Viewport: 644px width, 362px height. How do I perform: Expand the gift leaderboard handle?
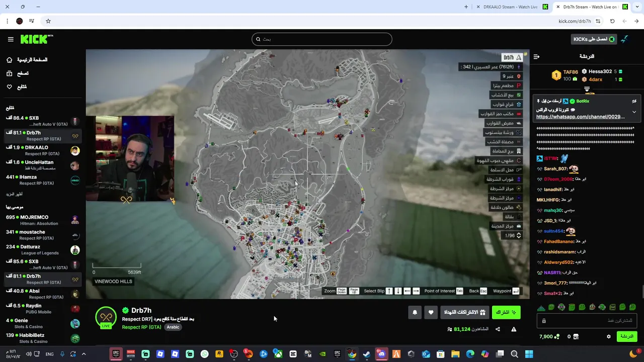coord(587,89)
